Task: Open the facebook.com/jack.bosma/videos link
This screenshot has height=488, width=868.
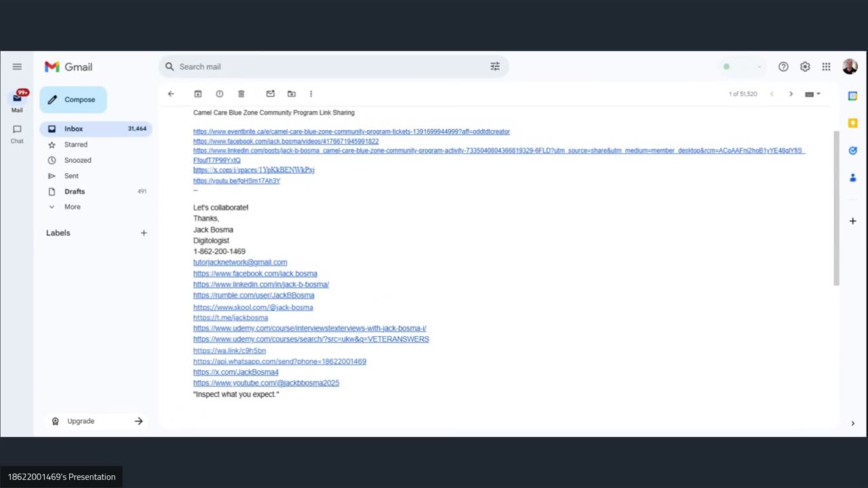Action: click(x=286, y=141)
